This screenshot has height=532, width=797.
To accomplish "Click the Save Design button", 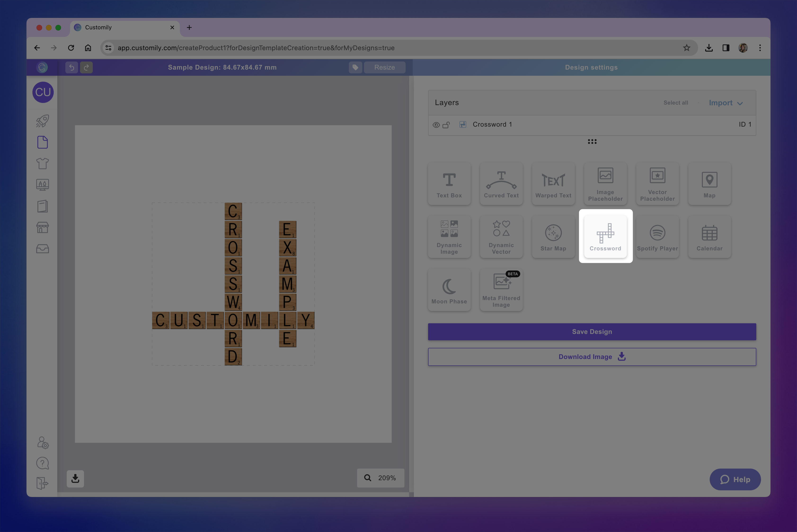I will pos(592,332).
